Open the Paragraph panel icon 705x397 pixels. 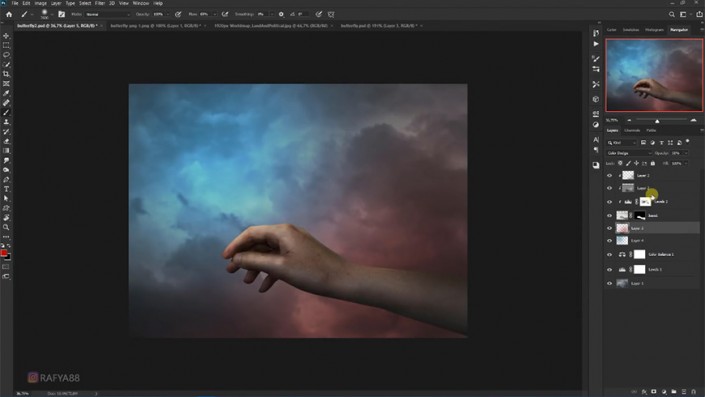[x=596, y=149]
